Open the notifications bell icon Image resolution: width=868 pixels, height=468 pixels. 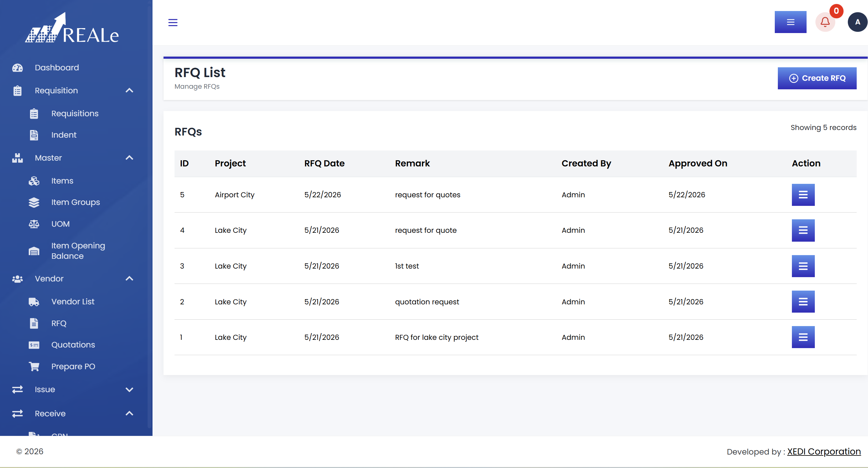825,22
